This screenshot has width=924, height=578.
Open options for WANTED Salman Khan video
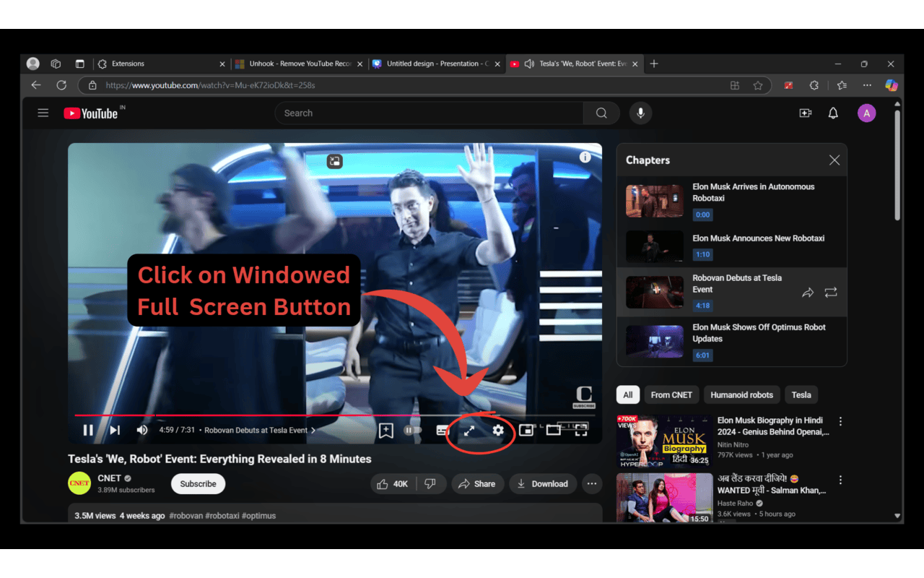[840, 480]
